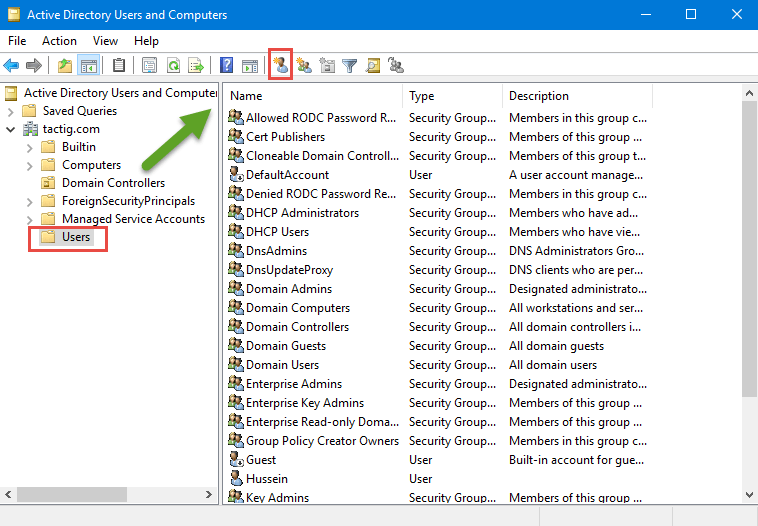
Task: Go up one level with folder icon
Action: tap(65, 65)
